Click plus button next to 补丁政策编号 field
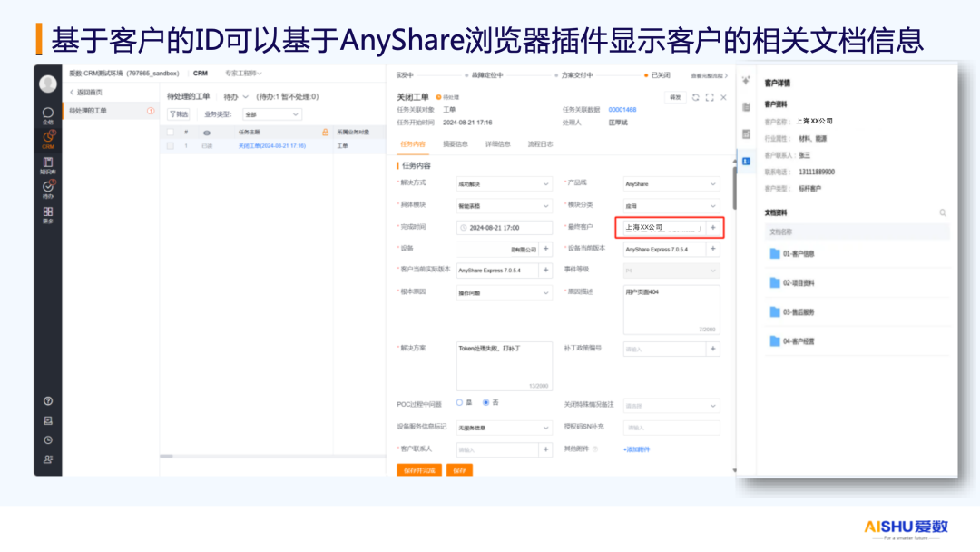980x552 pixels. click(712, 349)
